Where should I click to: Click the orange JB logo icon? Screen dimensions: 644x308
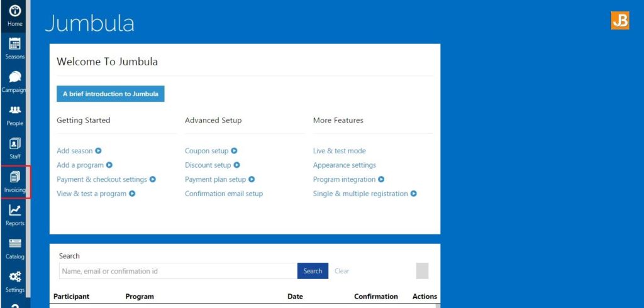click(x=619, y=21)
